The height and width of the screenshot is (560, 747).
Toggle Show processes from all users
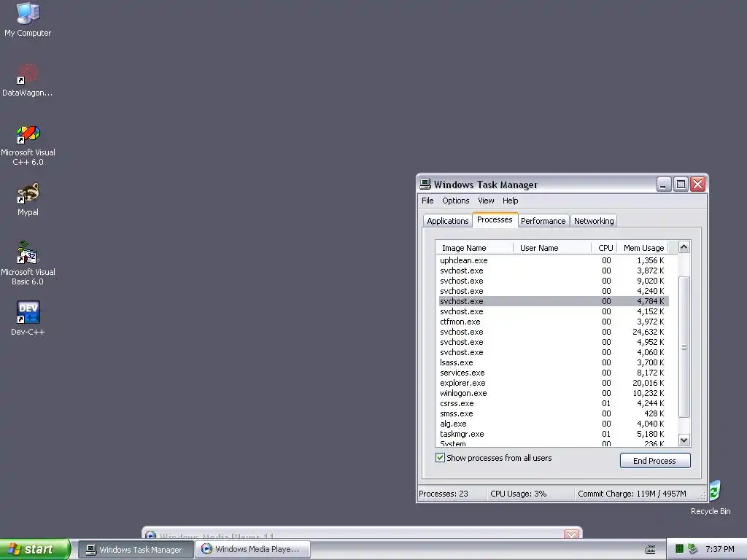point(494,458)
